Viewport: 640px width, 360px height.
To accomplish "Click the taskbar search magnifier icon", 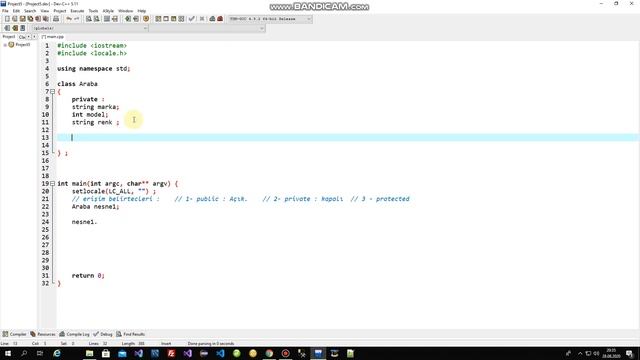I will point(24,353).
